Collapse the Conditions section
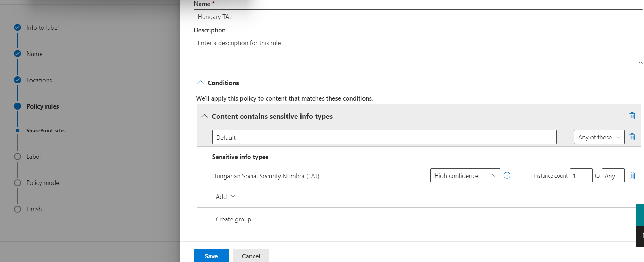The height and width of the screenshot is (262, 644). pyautogui.click(x=201, y=83)
